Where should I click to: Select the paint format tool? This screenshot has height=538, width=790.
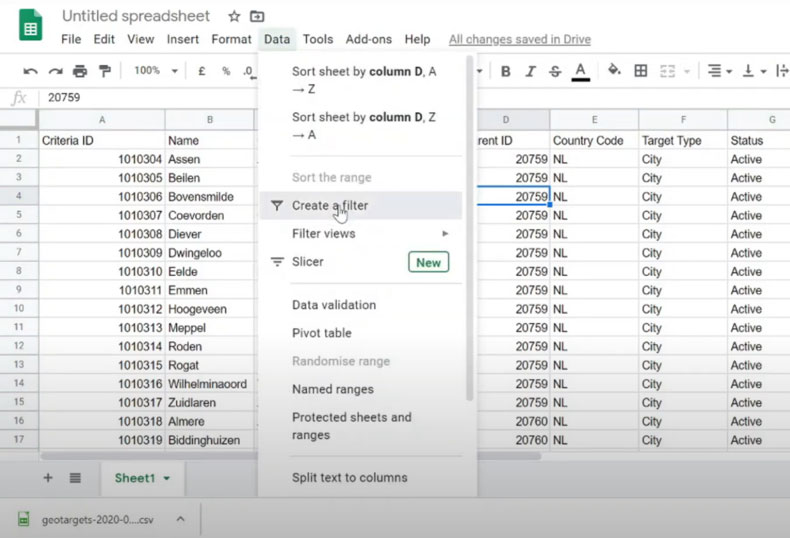pyautogui.click(x=105, y=71)
